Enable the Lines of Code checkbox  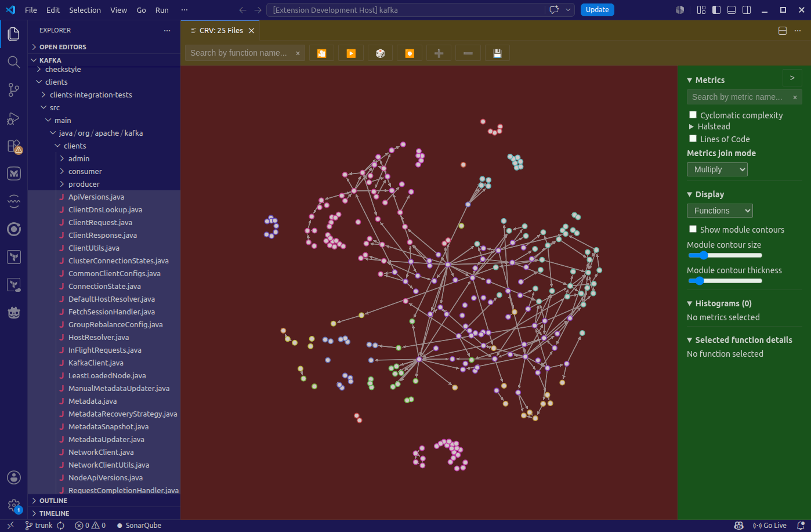(x=693, y=139)
